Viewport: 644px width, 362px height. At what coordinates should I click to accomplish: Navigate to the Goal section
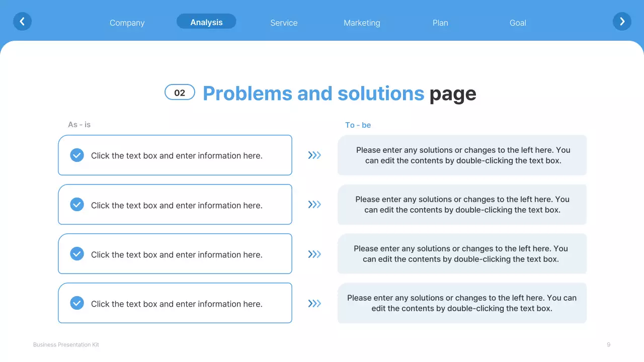(x=518, y=23)
